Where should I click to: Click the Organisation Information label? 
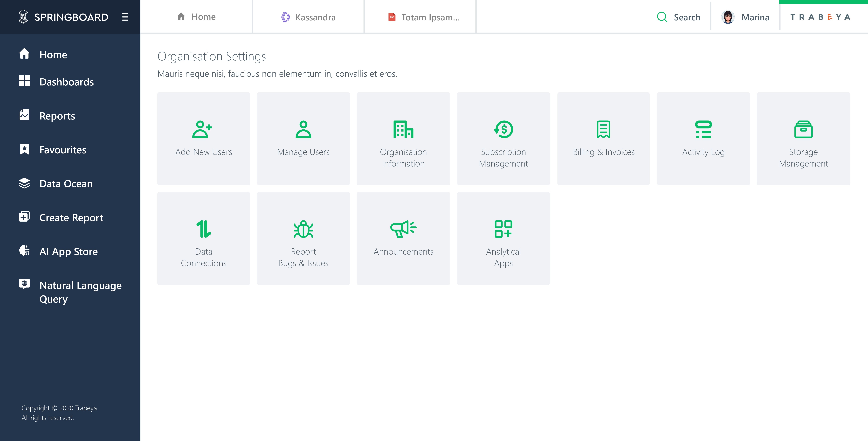[403, 158]
